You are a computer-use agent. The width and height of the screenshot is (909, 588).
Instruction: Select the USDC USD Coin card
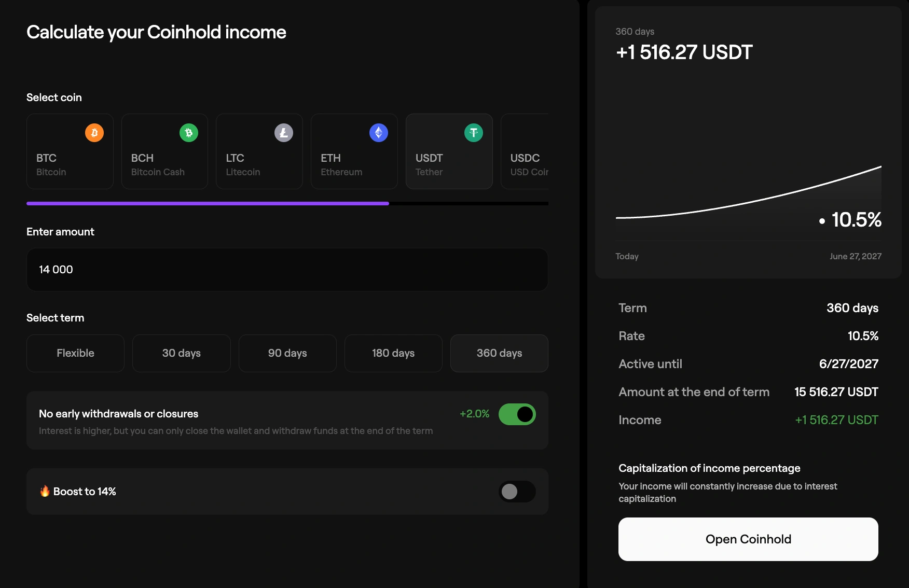525,151
